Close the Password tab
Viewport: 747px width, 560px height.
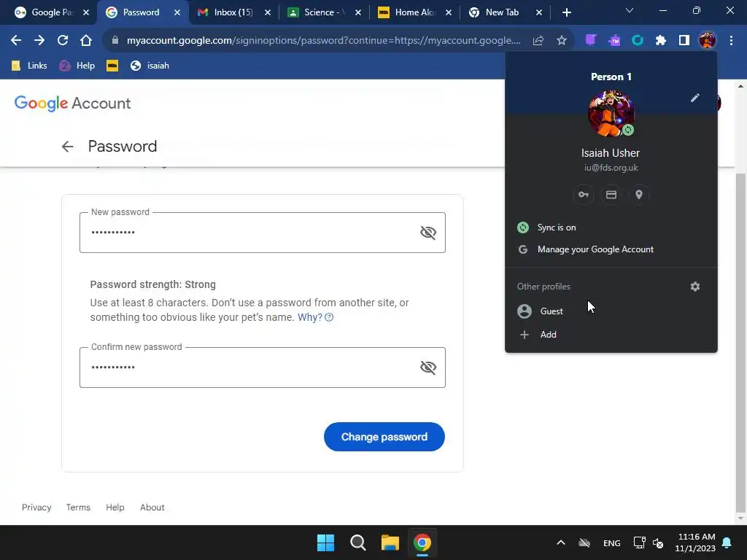(x=177, y=12)
